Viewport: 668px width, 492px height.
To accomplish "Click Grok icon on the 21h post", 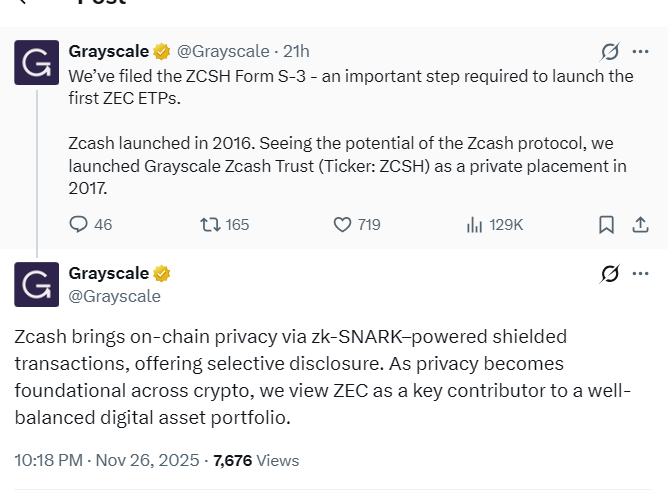I will tap(607, 52).
